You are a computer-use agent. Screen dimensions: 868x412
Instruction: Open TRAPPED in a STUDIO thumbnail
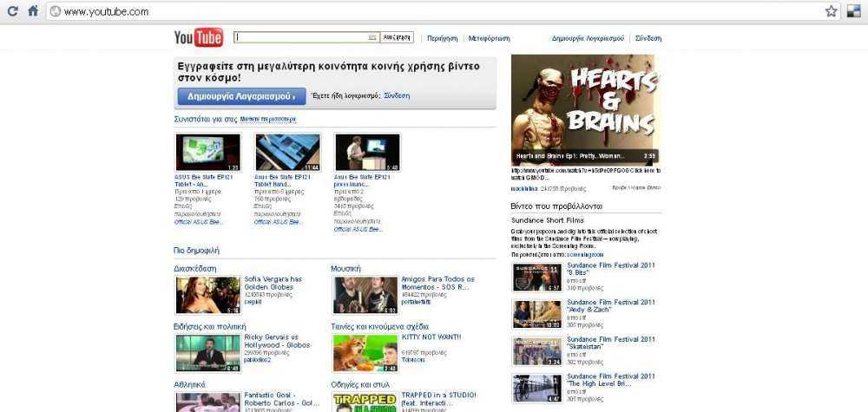coord(365,402)
